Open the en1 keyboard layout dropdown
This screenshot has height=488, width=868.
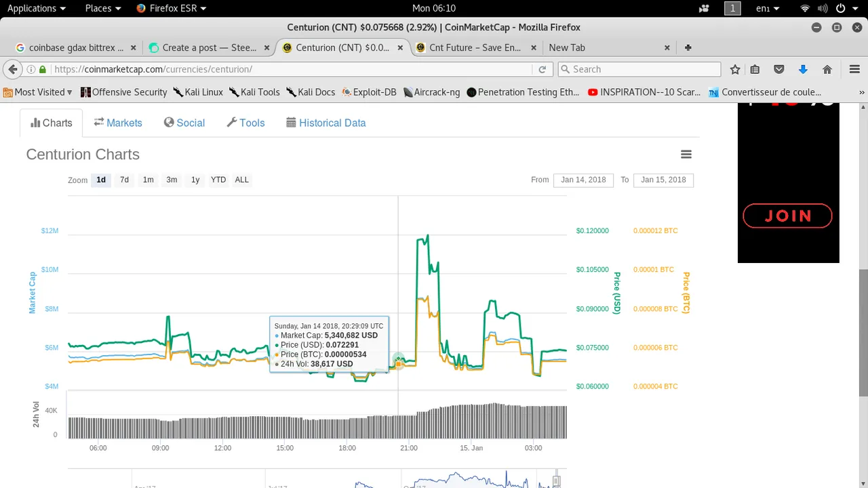tap(768, 8)
